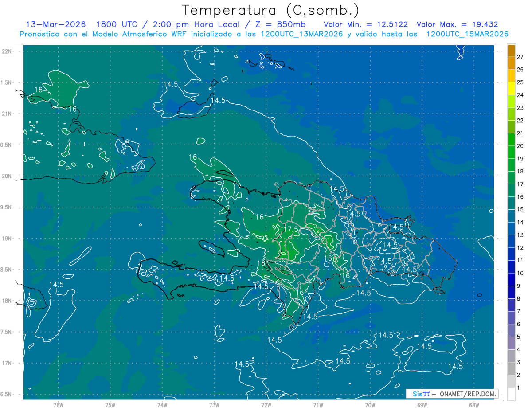Click color scale label '3'
This screenshot has height=411, width=532.
click(x=519, y=363)
